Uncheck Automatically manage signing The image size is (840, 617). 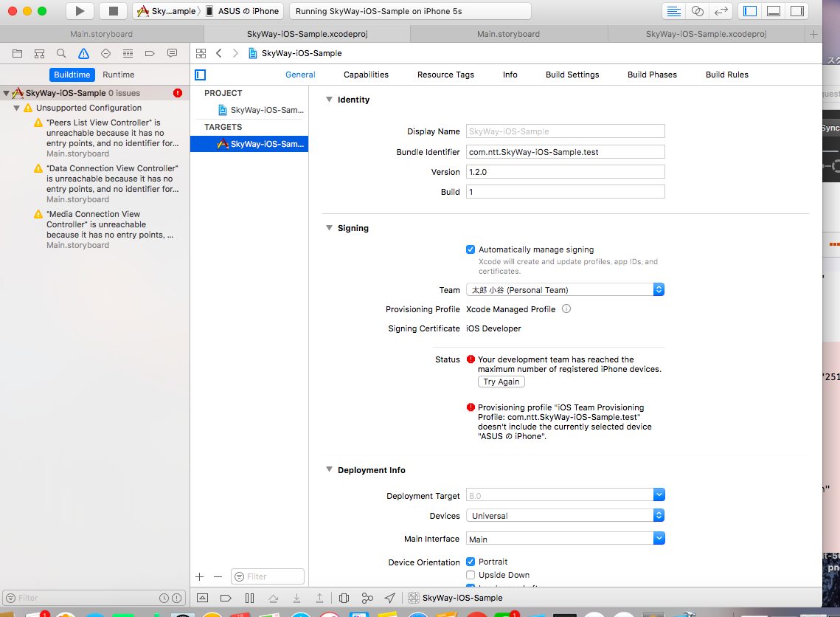pyautogui.click(x=471, y=249)
